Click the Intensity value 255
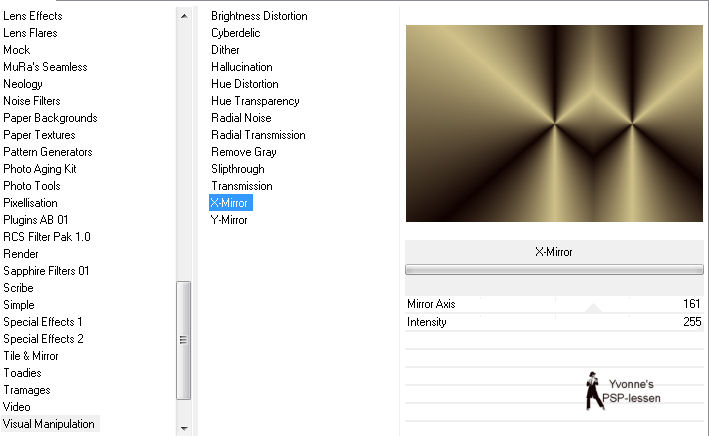The height and width of the screenshot is (436, 709). tap(692, 322)
